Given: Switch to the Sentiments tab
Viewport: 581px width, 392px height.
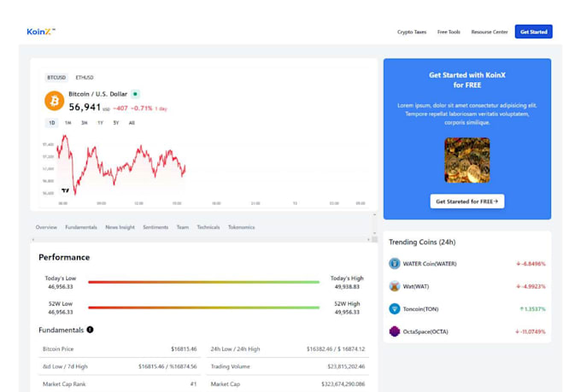Looking at the screenshot, I should (156, 227).
